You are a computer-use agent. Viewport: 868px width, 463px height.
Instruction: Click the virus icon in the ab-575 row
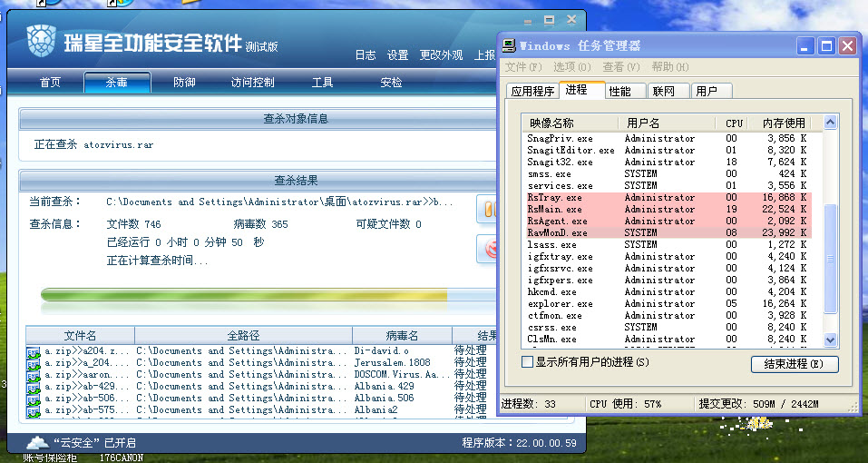click(34, 411)
